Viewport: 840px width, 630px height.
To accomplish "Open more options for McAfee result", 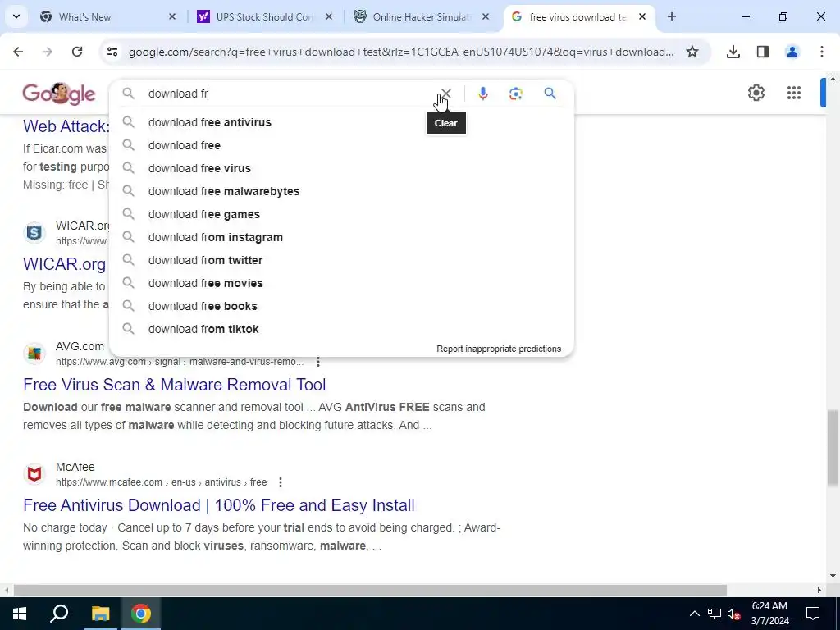I will pos(281,482).
